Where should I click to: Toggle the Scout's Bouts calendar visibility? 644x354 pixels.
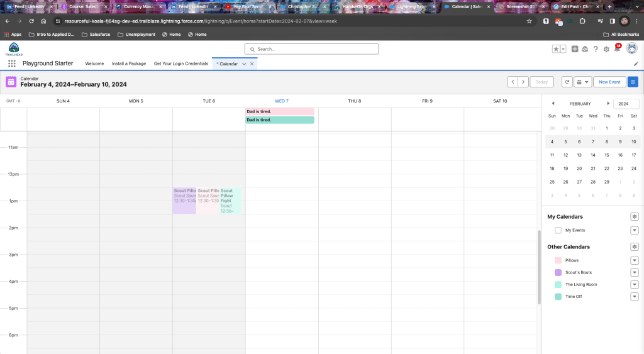[x=558, y=272]
